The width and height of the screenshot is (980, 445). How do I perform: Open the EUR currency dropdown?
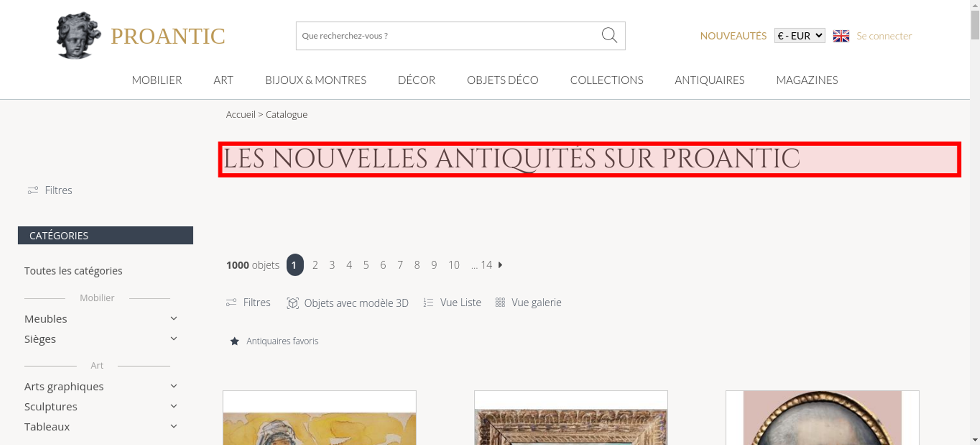coord(799,36)
